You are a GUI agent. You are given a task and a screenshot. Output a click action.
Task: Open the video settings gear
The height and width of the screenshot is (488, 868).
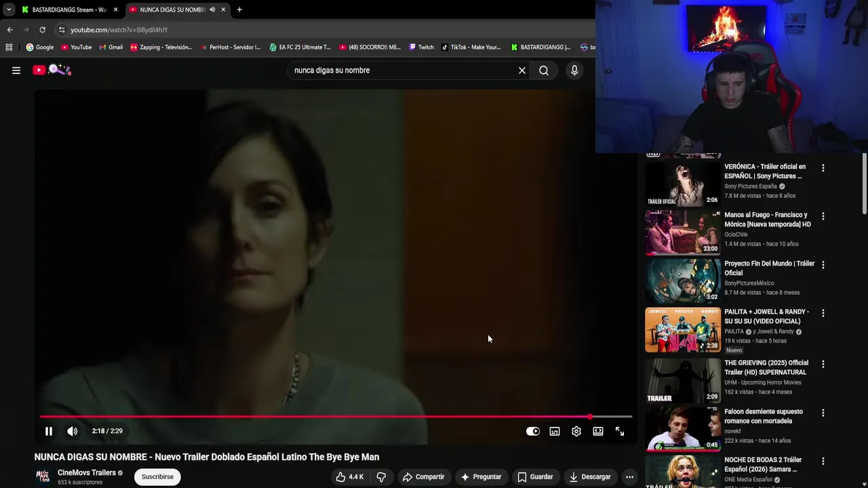click(576, 431)
